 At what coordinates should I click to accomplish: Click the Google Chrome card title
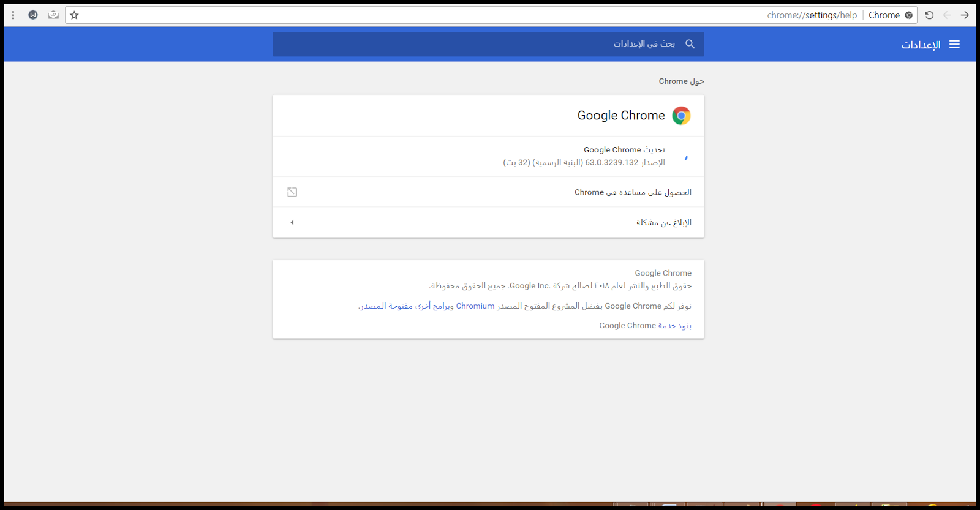(621, 116)
